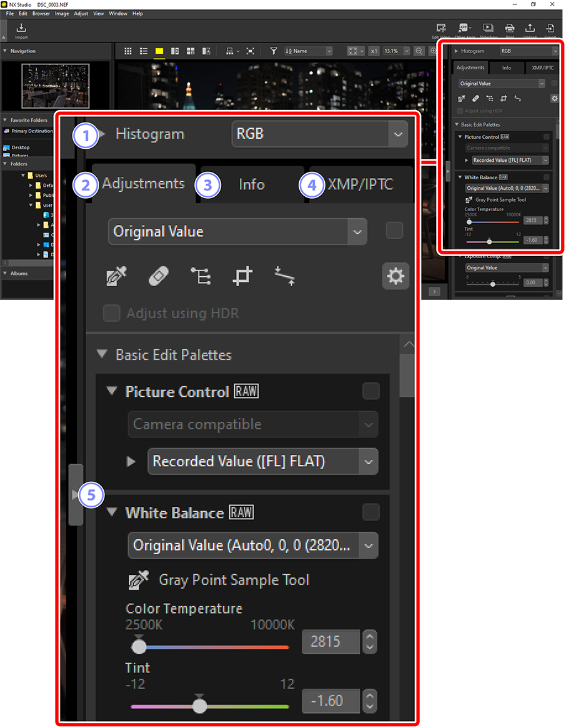The height and width of the screenshot is (728, 566).
Task: Collapse the enlarged Basic Edit Palettes section
Action: point(102,354)
